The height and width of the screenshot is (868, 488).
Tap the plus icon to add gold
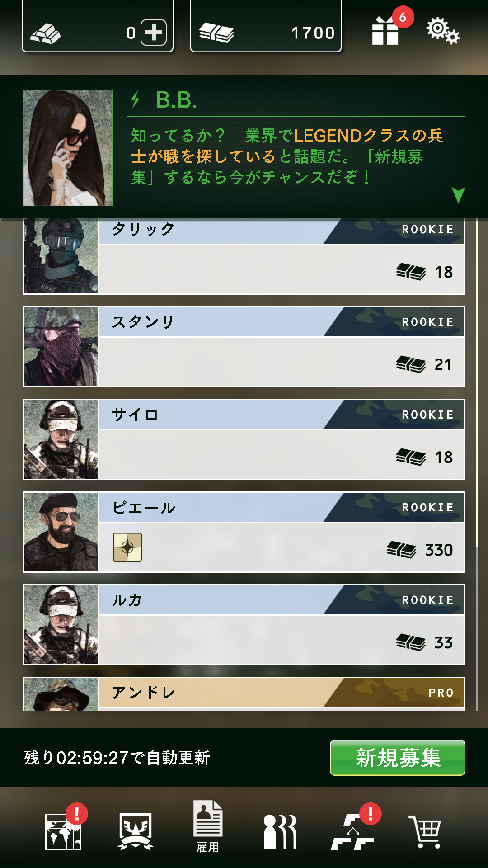tap(154, 33)
